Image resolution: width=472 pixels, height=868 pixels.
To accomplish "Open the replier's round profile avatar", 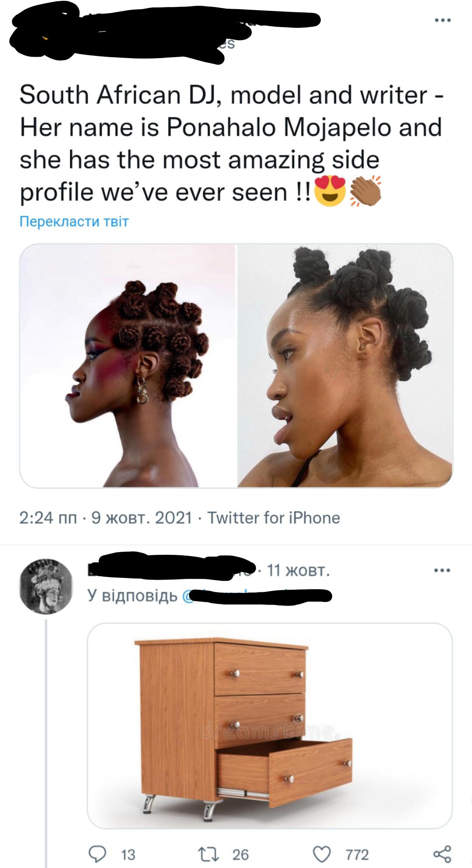I will pos(46,586).
